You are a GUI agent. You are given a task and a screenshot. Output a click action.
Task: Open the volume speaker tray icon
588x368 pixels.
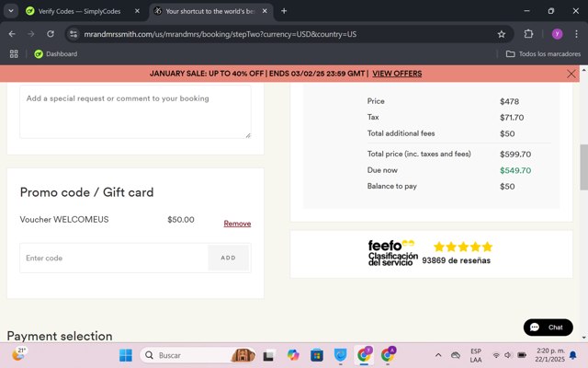pyautogui.click(x=508, y=355)
